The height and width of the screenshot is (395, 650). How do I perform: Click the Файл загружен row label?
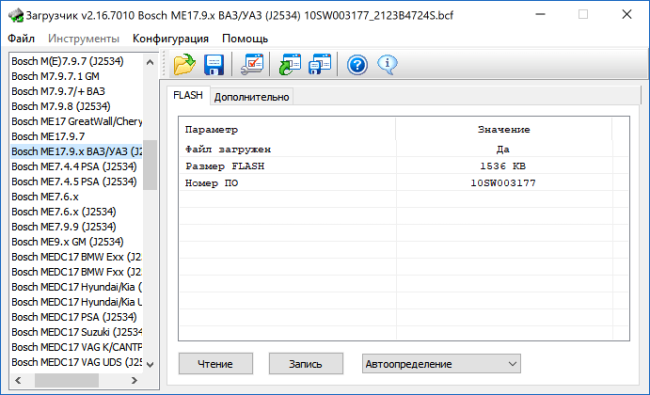tap(228, 149)
